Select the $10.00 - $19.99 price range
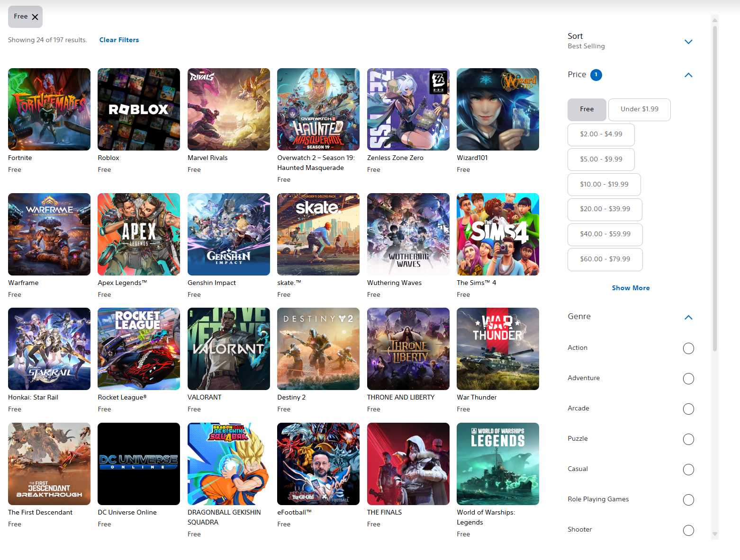This screenshot has width=740, height=560. (605, 185)
